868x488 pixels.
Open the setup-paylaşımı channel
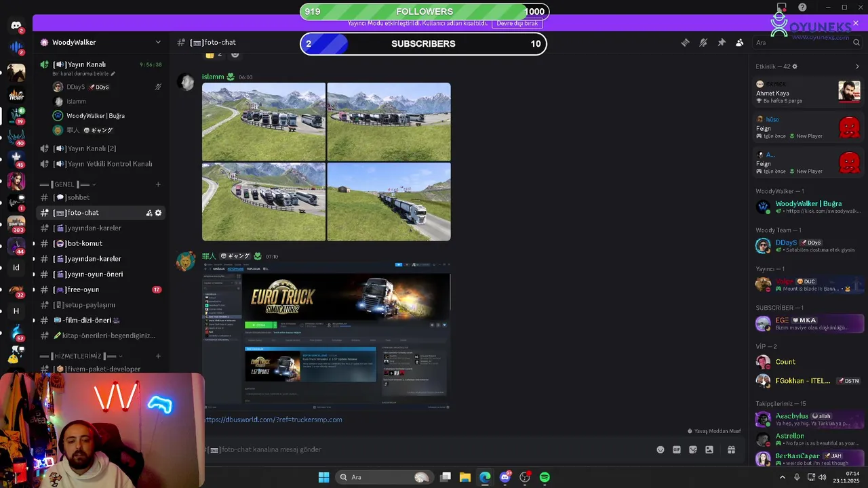point(101,305)
